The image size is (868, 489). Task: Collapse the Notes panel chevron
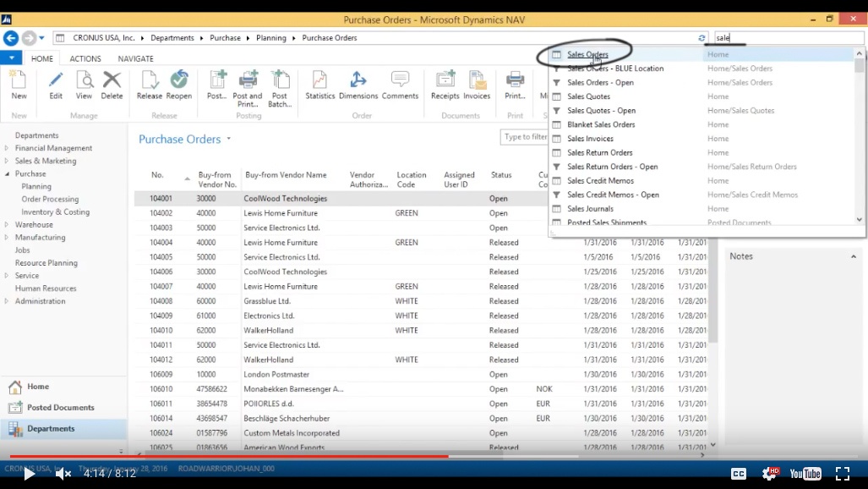pos(854,256)
